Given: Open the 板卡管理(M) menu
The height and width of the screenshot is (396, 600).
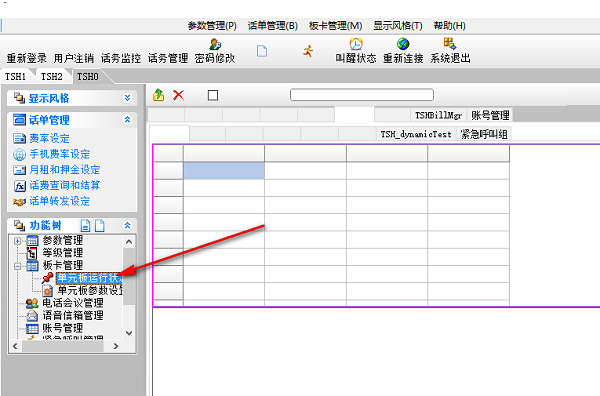Looking at the screenshot, I should pyautogui.click(x=335, y=26).
